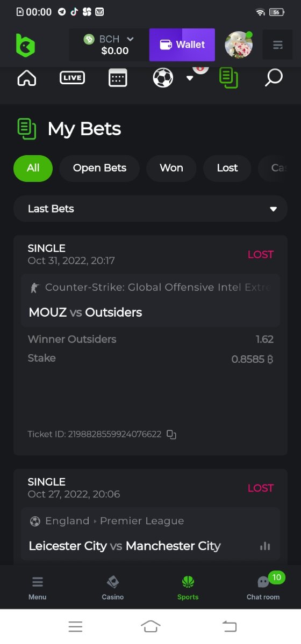Open the hamburger menu at top right

(x=277, y=45)
